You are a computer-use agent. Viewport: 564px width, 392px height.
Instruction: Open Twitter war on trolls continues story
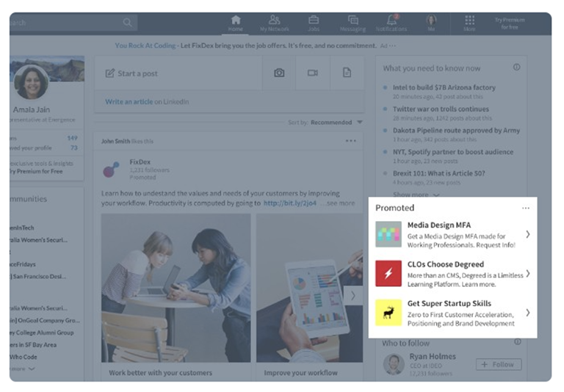[441, 109]
